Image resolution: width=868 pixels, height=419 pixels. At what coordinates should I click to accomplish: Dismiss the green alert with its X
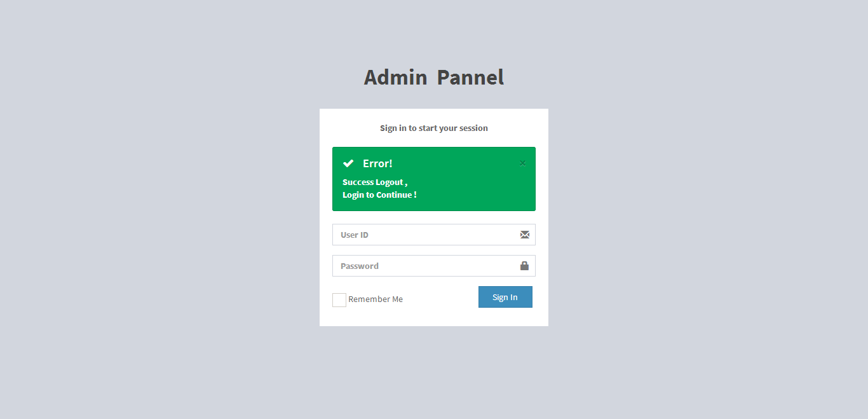522,163
